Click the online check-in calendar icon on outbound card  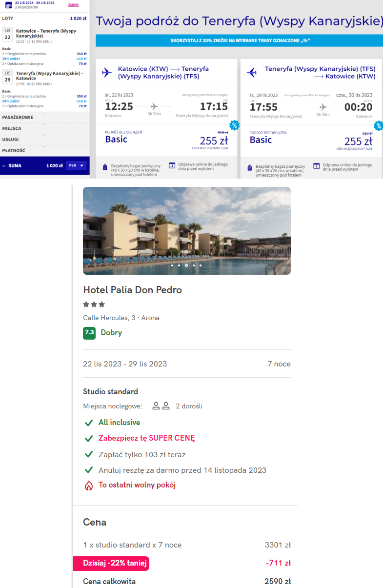(172, 165)
